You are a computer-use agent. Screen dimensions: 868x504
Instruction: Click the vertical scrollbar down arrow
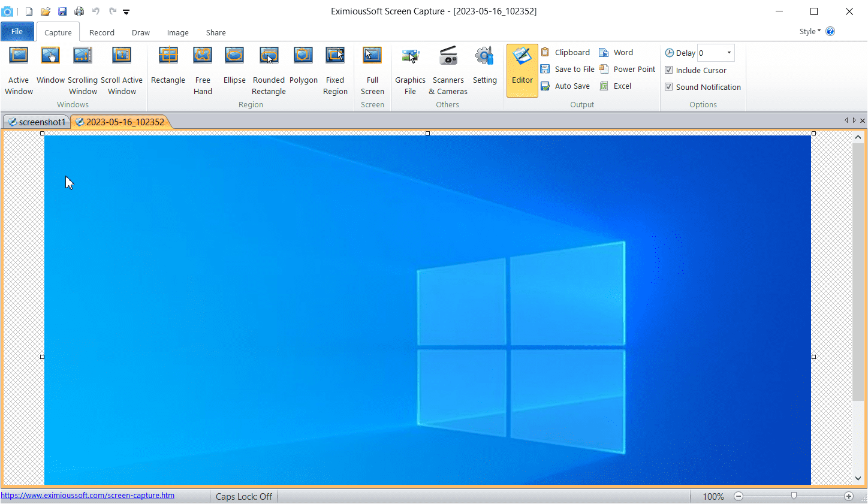tap(858, 478)
